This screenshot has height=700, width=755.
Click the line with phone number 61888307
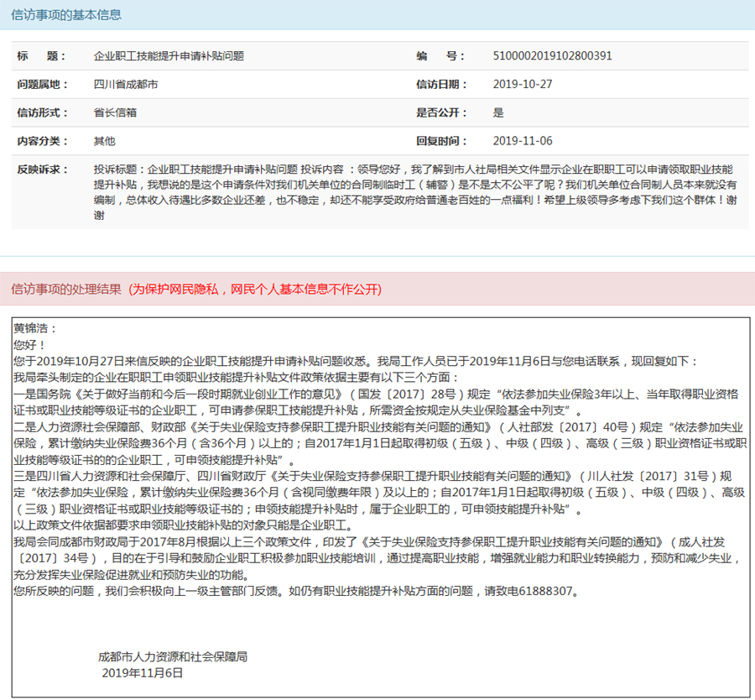[x=299, y=591]
